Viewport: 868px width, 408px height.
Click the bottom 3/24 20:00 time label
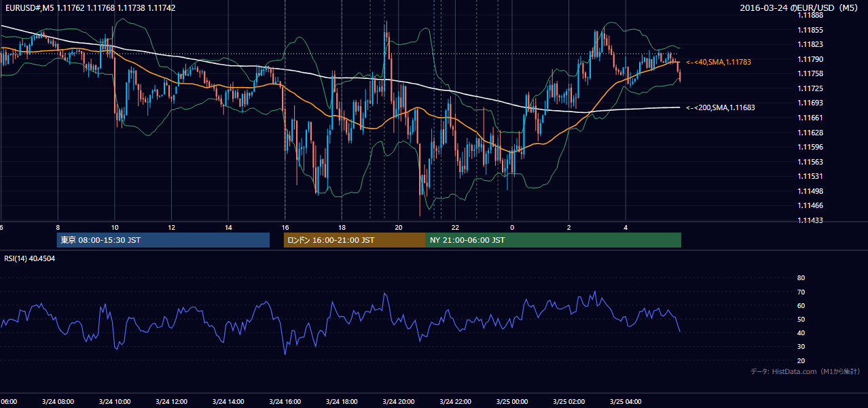pyautogui.click(x=399, y=402)
